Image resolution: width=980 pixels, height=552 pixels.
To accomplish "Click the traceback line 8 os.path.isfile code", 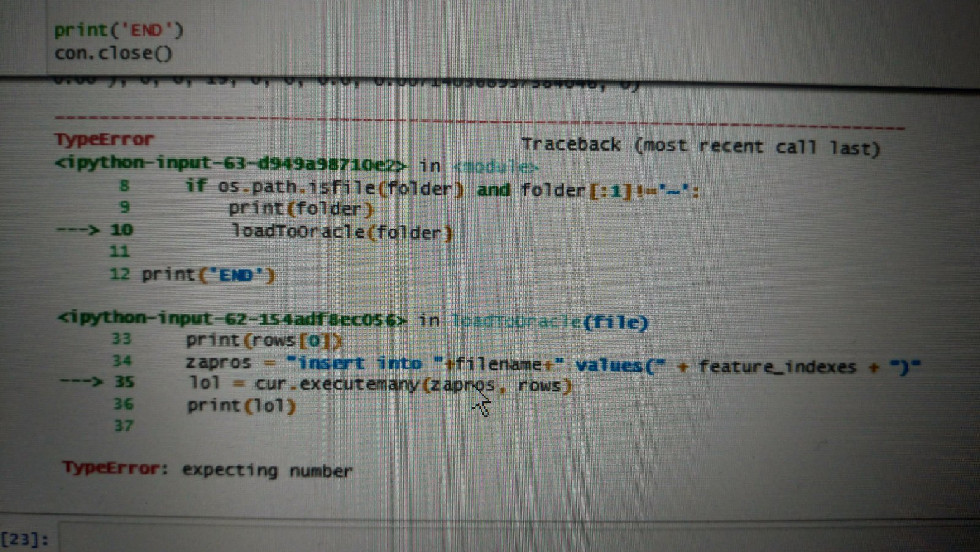I will coord(442,189).
